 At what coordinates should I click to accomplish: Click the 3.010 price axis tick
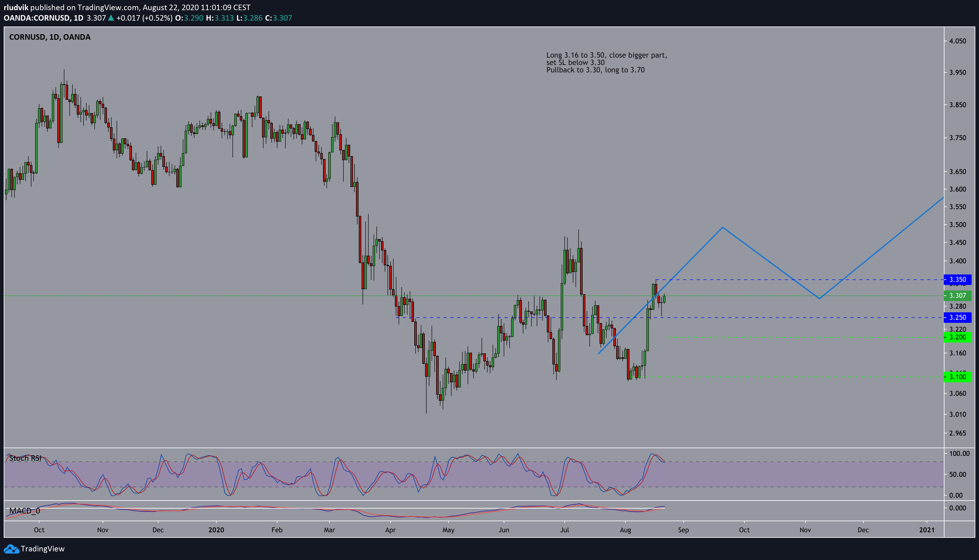tap(957, 415)
